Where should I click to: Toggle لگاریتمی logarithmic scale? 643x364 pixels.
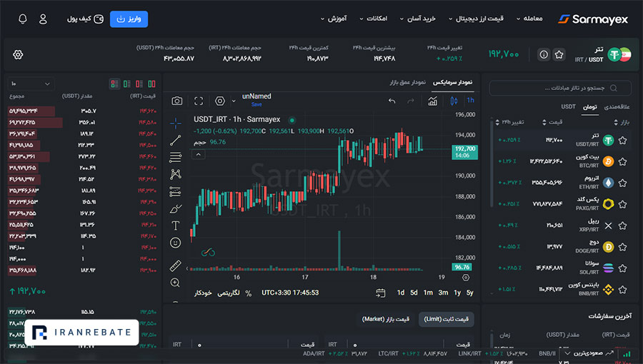(229, 293)
